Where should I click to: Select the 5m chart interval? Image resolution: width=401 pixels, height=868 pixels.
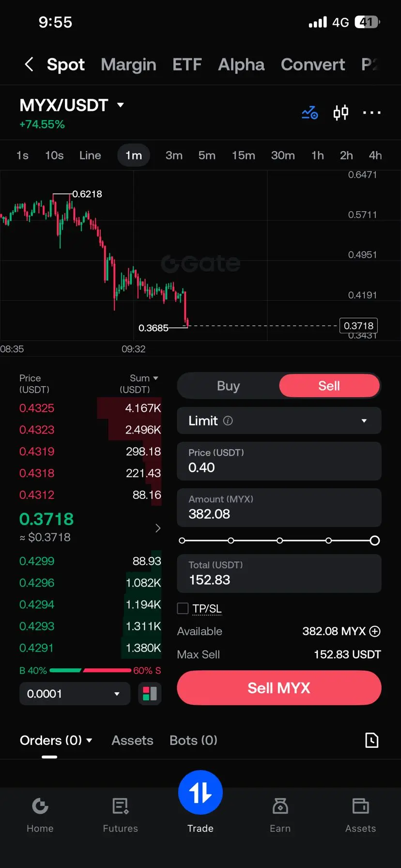click(207, 155)
